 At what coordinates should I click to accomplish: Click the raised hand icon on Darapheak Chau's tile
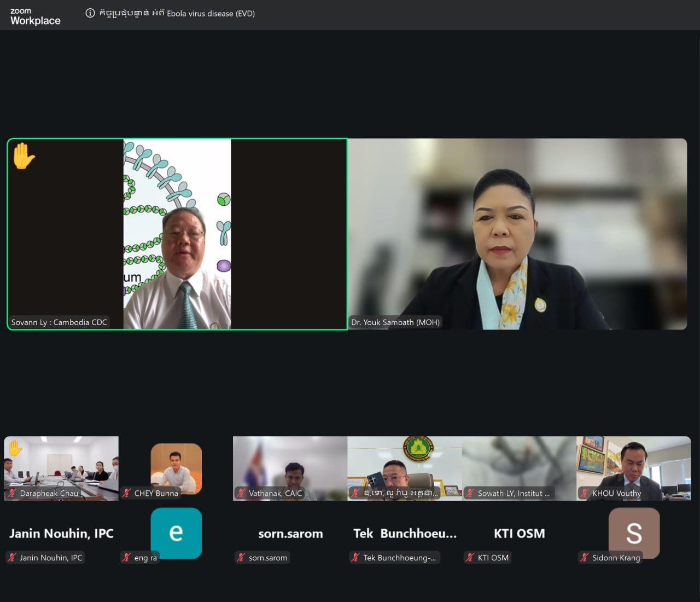point(15,448)
